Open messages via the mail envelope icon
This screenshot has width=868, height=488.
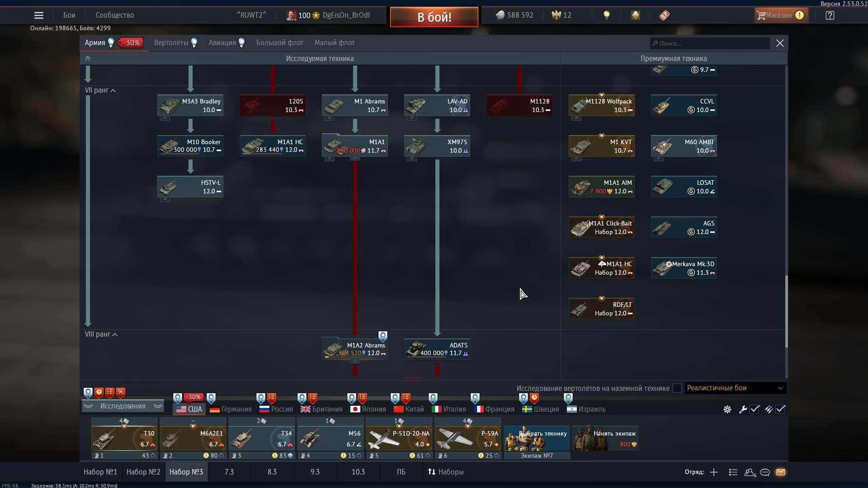781,472
